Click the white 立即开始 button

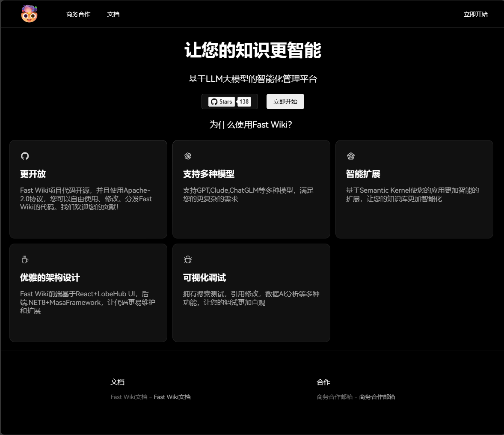pyautogui.click(x=285, y=101)
